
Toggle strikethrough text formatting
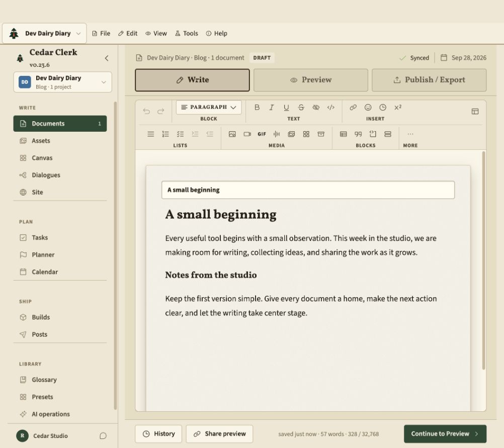pyautogui.click(x=301, y=107)
